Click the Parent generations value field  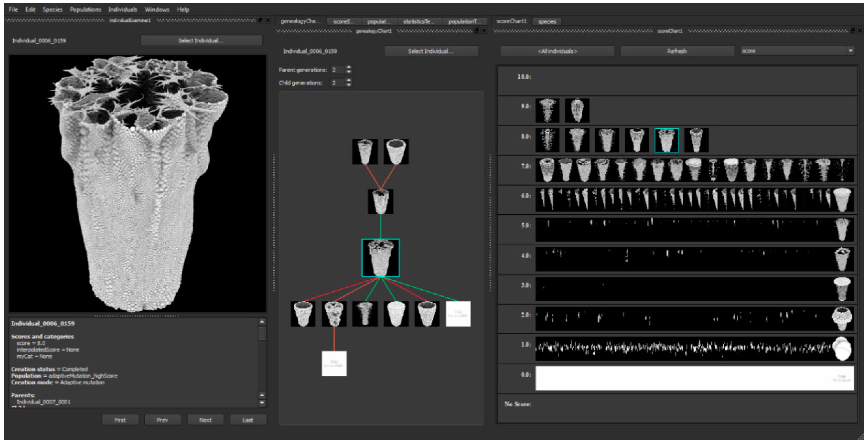337,70
